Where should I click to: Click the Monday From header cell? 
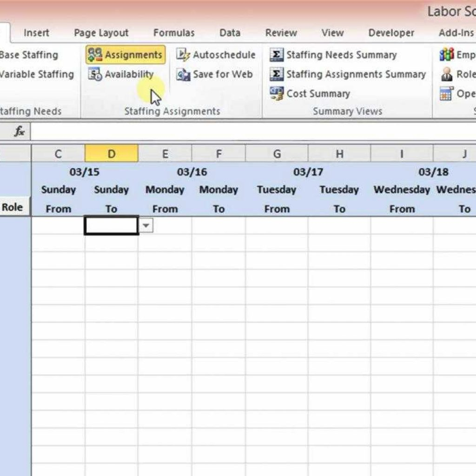[165, 209]
